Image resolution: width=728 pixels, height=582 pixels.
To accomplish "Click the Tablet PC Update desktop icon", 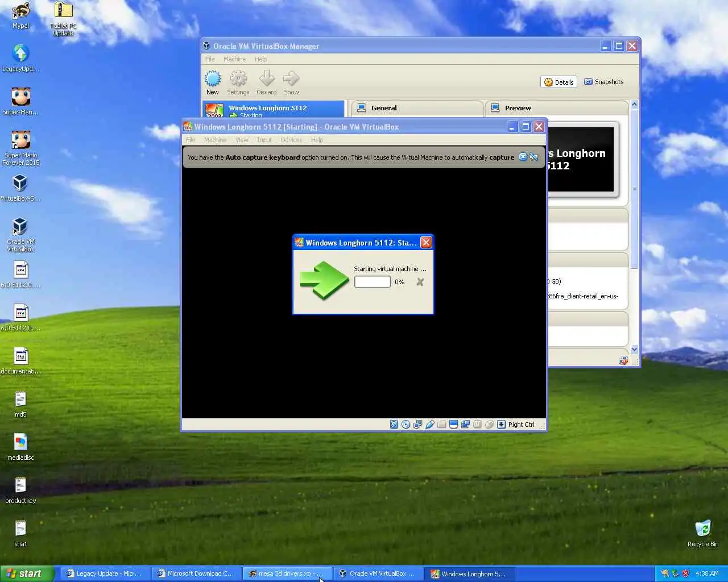I will click(x=63, y=19).
